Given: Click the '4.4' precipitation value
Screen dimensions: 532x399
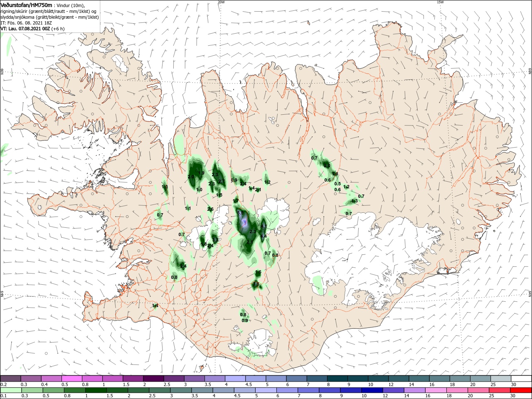Looking at the screenshot, I should [264, 236].
